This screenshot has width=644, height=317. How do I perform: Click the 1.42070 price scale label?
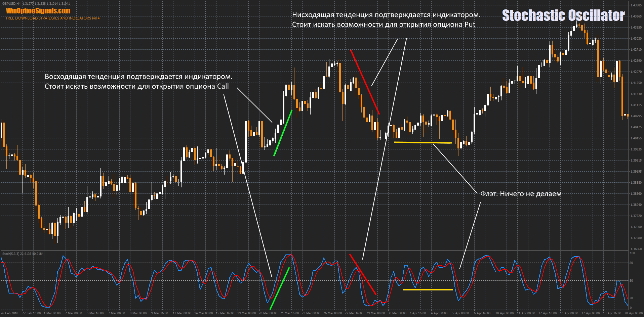coord(636,72)
